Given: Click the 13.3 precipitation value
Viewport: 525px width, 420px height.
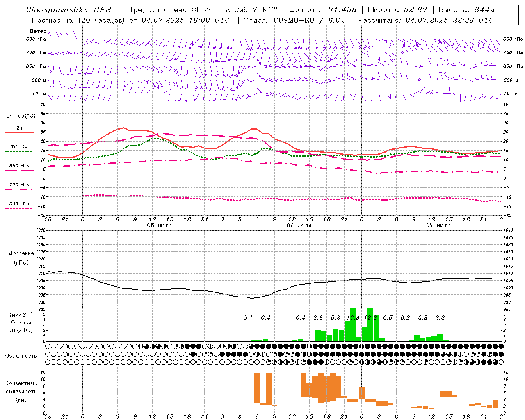Looking at the screenshot, I should pyautogui.click(x=370, y=317).
